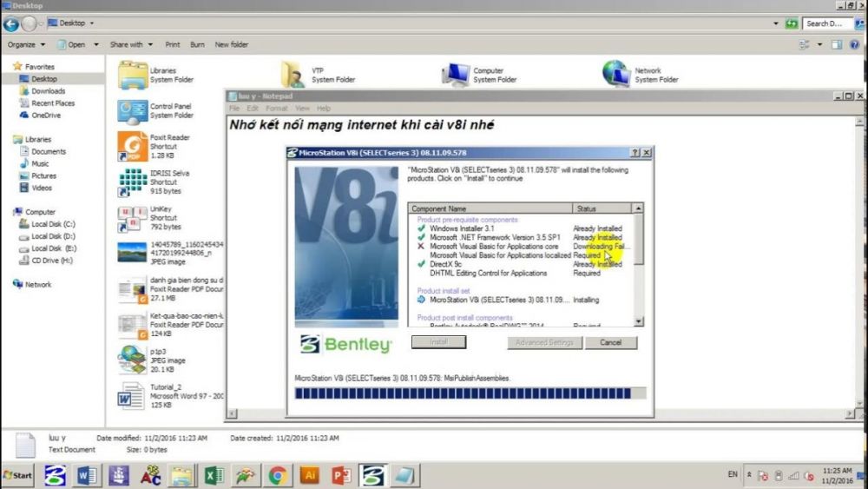Open PowerPoint from the taskbar
Viewport: 868px width, 489px height.
[x=341, y=475]
